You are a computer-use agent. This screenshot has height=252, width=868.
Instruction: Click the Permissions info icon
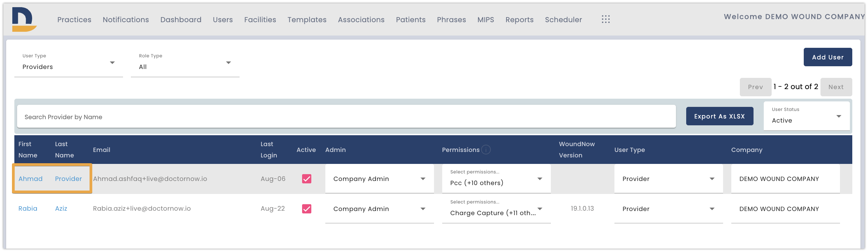pos(486,150)
